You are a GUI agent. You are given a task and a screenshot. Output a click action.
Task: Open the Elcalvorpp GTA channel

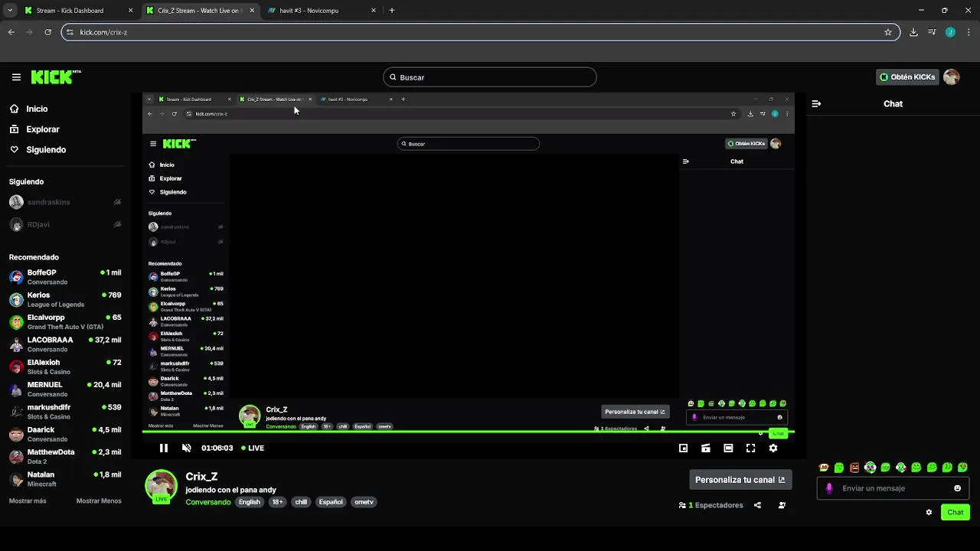point(65,321)
